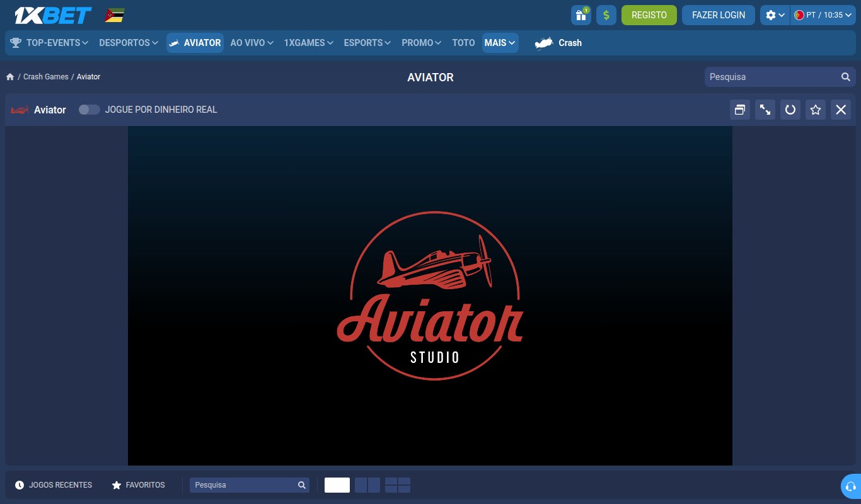The image size is (861, 504).
Task: Click the bottom search magnifier icon
Action: click(x=302, y=485)
